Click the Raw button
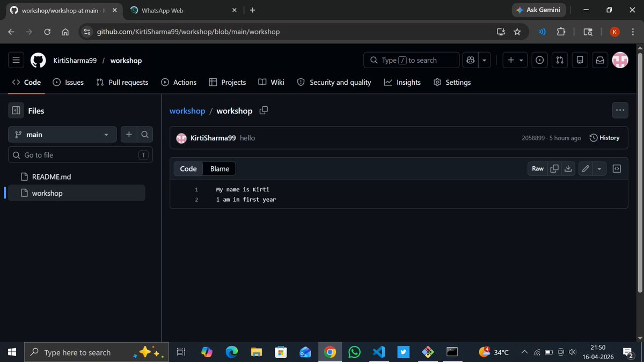Screen dimensions: 644x362 click(538, 168)
